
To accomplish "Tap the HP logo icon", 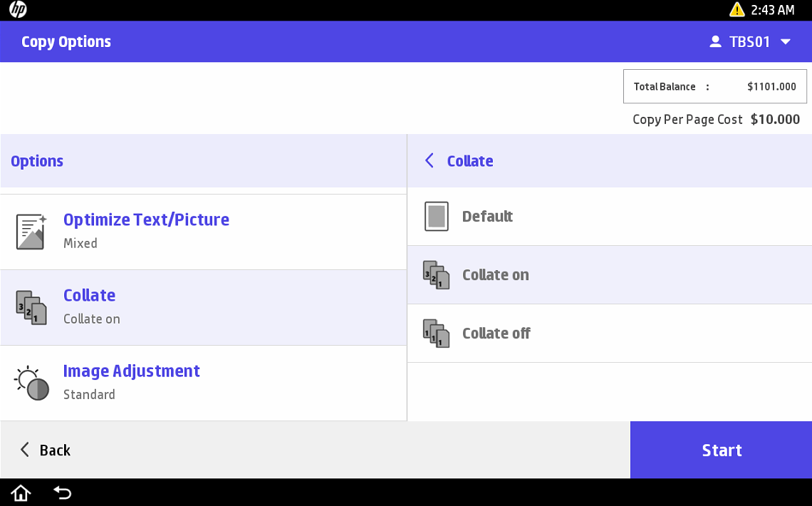I will [x=18, y=10].
